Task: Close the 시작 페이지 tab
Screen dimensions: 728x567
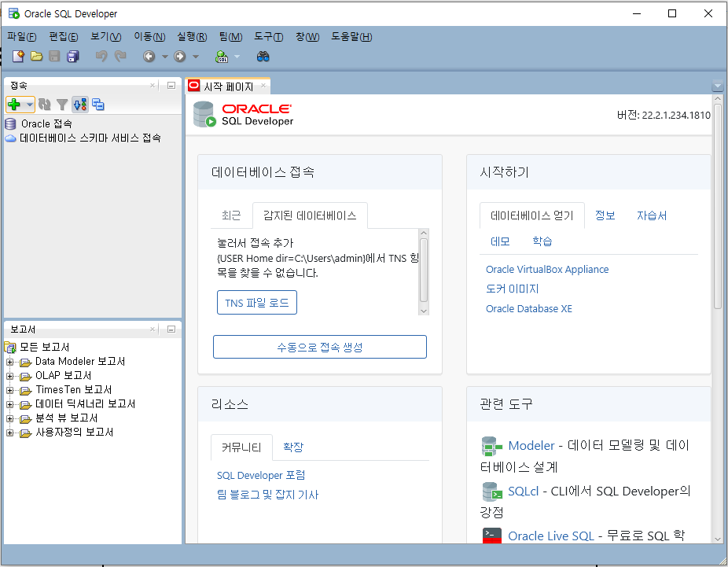Action: pos(263,86)
